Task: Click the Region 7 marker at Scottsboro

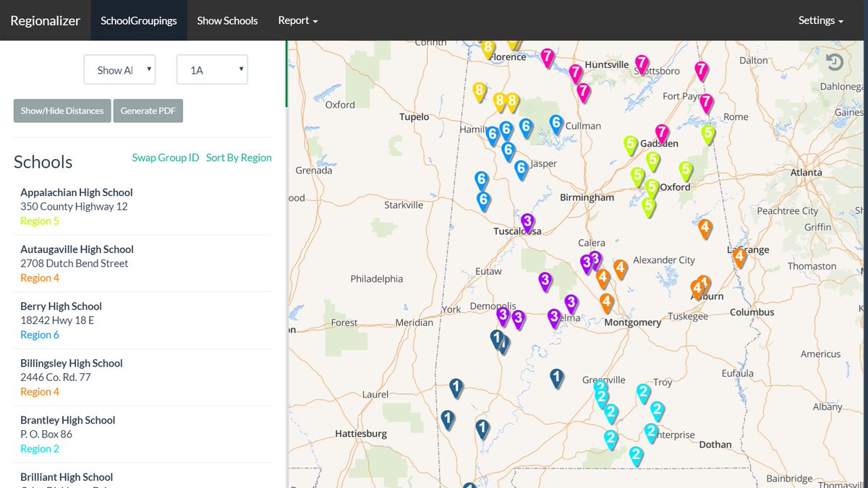Action: 642,64
